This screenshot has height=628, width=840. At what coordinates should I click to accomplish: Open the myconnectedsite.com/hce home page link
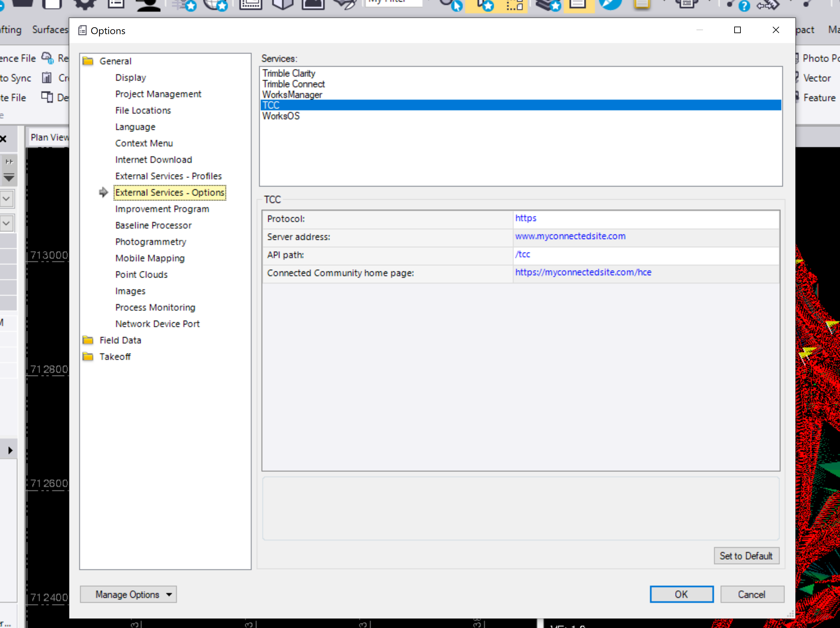click(x=583, y=272)
